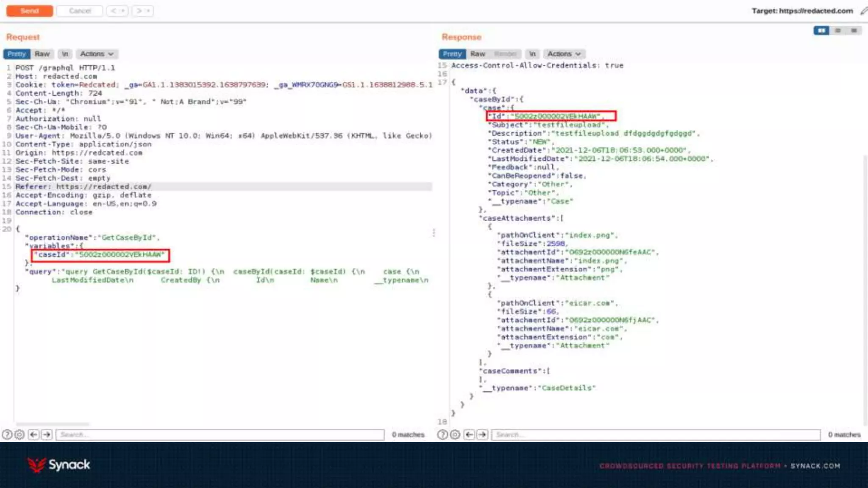Image resolution: width=868 pixels, height=488 pixels.
Task: Focus the Response search input field
Action: point(655,435)
